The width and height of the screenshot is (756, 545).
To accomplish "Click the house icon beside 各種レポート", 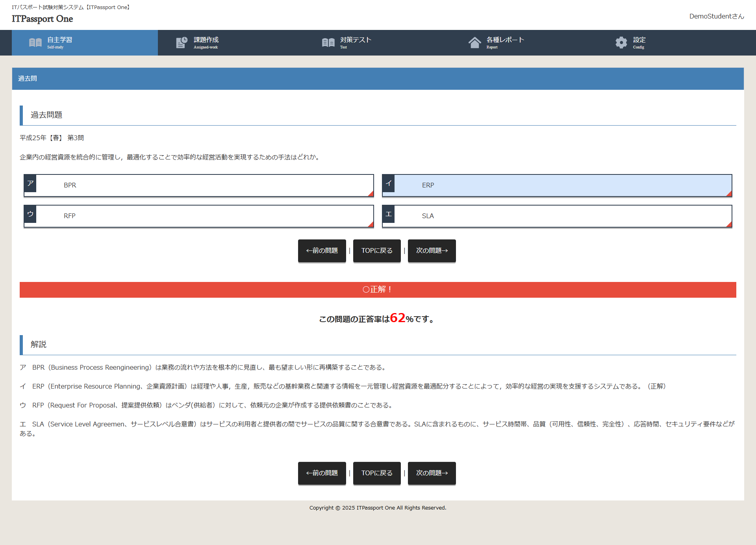I will point(474,43).
